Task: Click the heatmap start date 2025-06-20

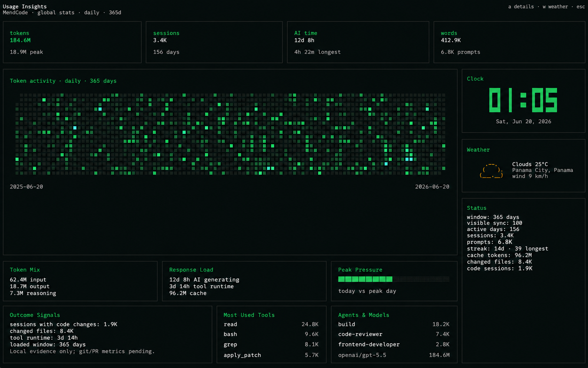Action: [x=26, y=187]
